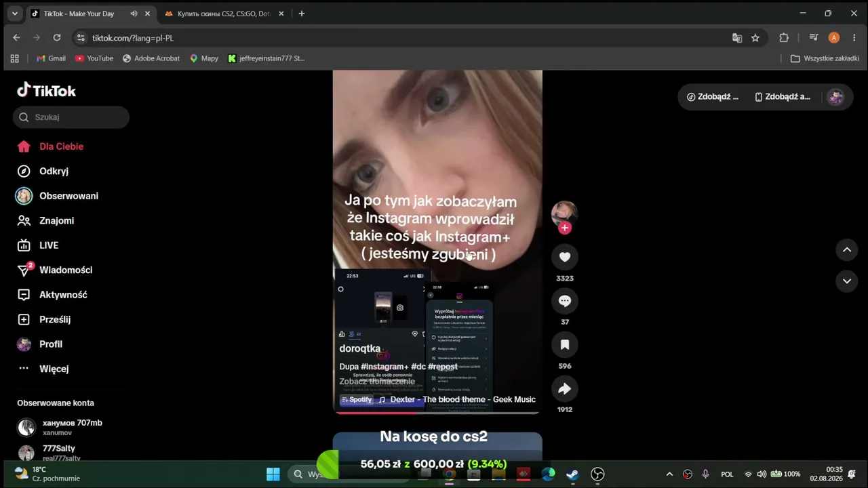Close the Купить скины CS2 tab

281,14
